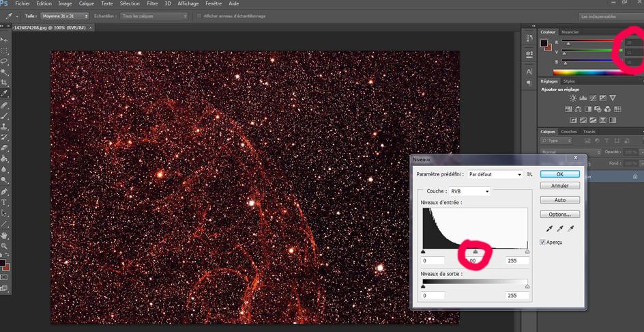
Task: Select the Eyedropper tool in toolbar
Action: pyautogui.click(x=5, y=94)
